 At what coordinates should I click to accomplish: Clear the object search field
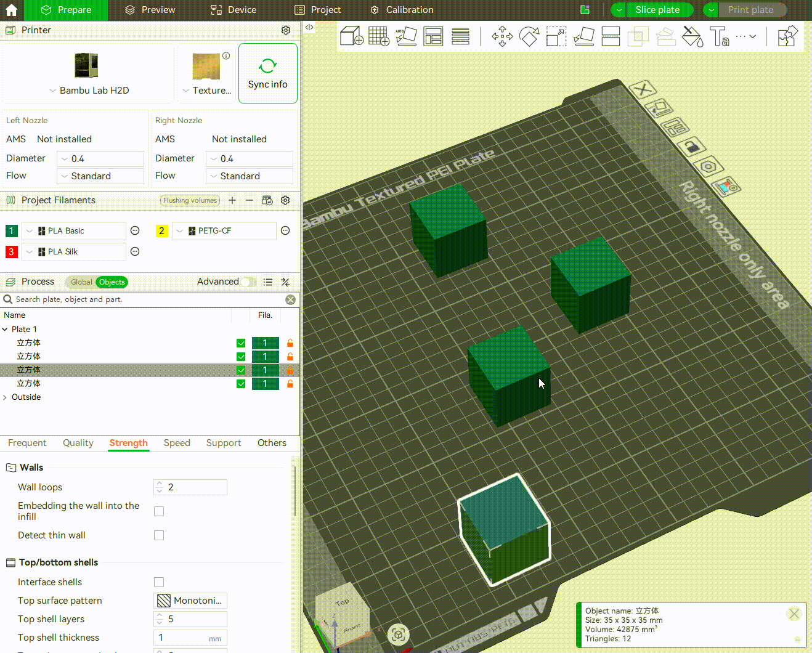tap(291, 299)
